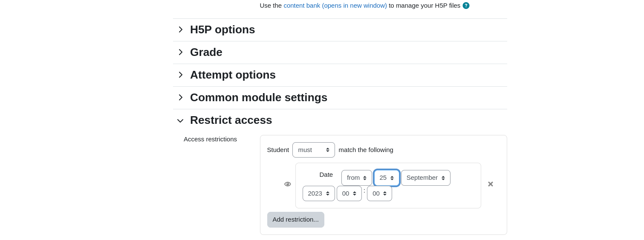Open the September month dropdown

click(x=426, y=178)
